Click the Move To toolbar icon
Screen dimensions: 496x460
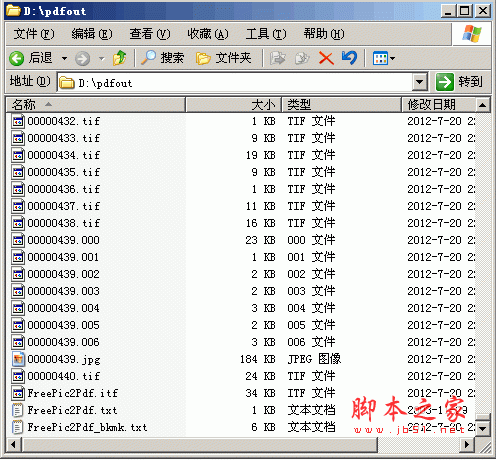coord(278,58)
